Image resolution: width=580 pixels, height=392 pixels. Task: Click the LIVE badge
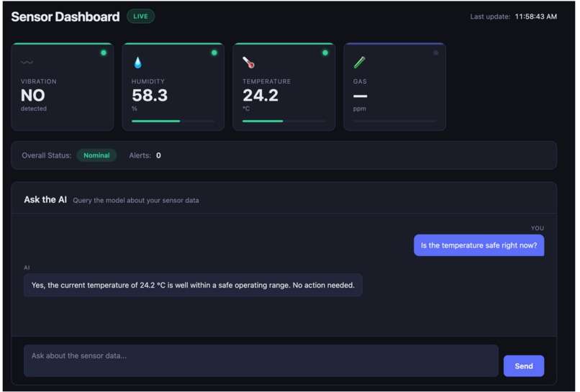click(x=140, y=17)
